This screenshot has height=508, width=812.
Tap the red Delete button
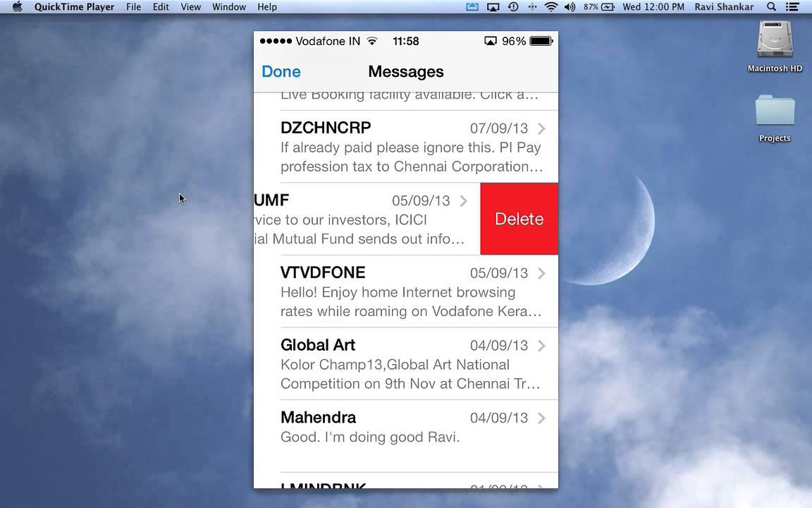coord(519,219)
